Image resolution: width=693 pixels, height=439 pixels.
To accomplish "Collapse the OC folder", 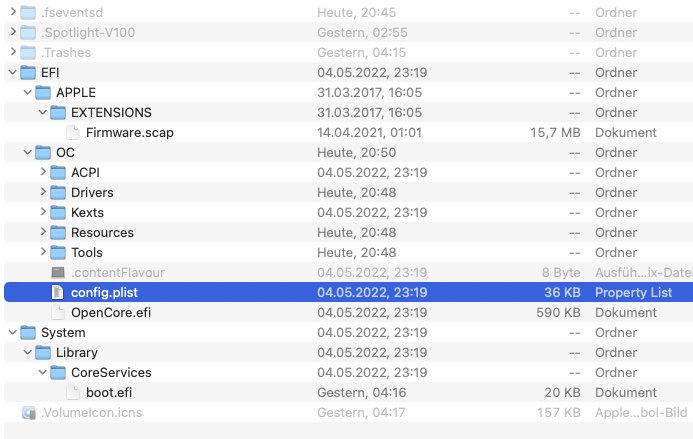I will tap(27, 152).
